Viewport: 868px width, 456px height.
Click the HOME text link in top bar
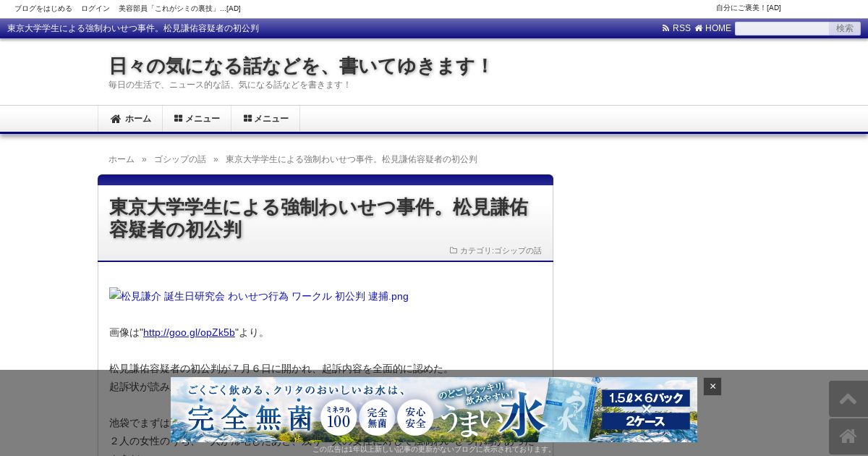(718, 28)
